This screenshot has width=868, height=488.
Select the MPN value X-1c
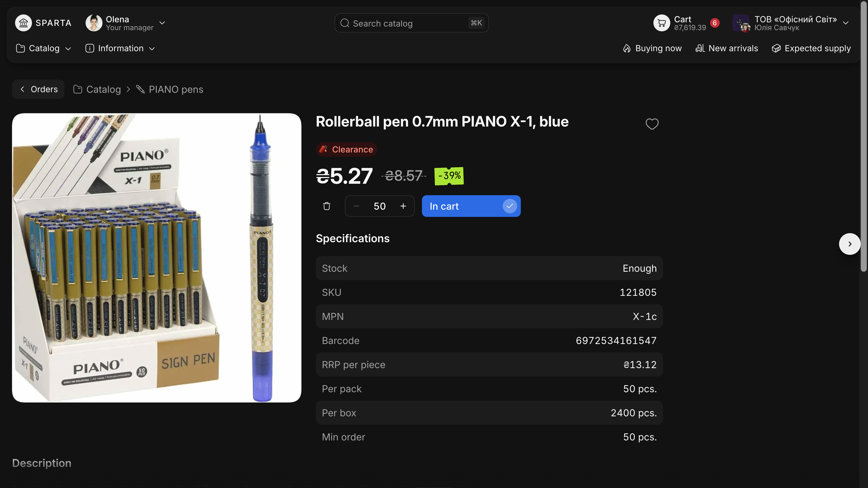(x=645, y=316)
